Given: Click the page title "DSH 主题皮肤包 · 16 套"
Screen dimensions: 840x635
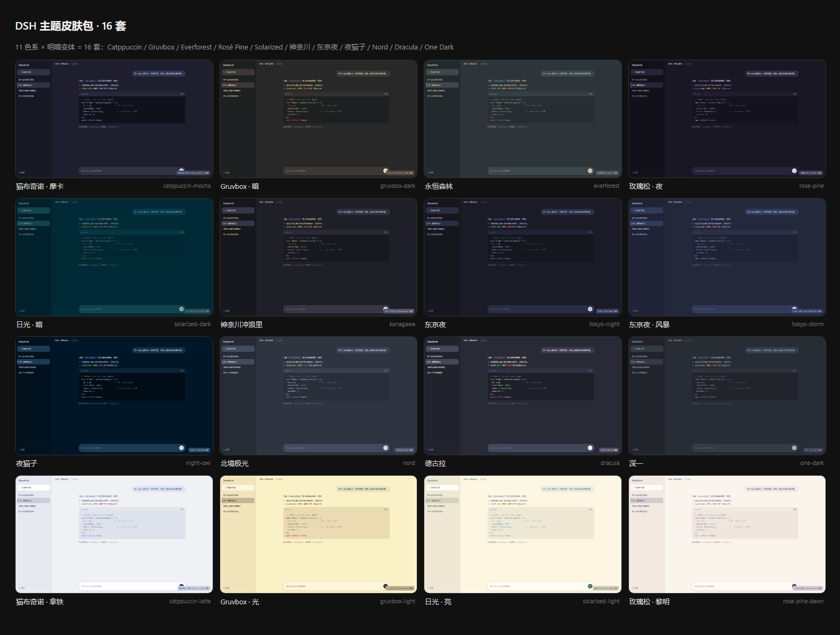Looking at the screenshot, I should pos(71,26).
